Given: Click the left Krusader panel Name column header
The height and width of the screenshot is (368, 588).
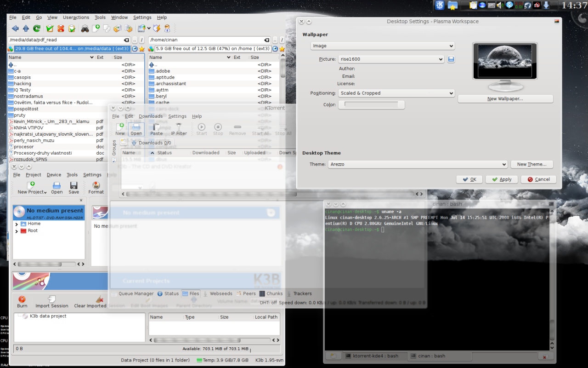Looking at the screenshot, I should (x=51, y=57).
